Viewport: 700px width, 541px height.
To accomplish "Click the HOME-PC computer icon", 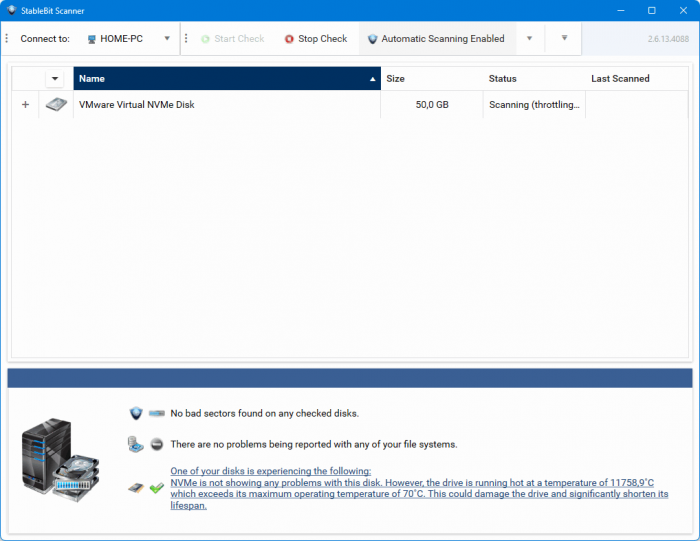I will coord(92,39).
